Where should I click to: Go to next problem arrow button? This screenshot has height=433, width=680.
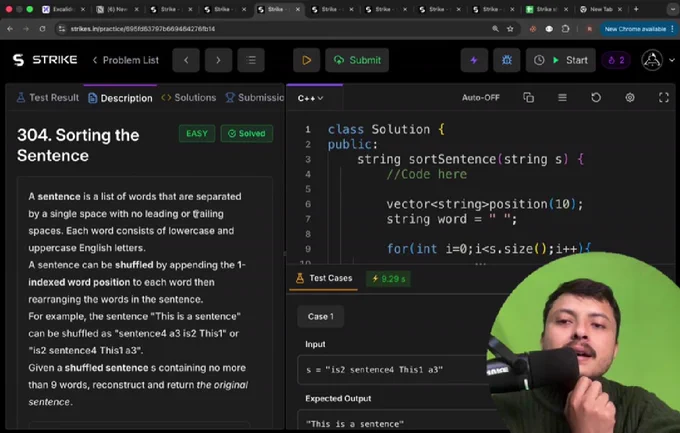point(218,60)
